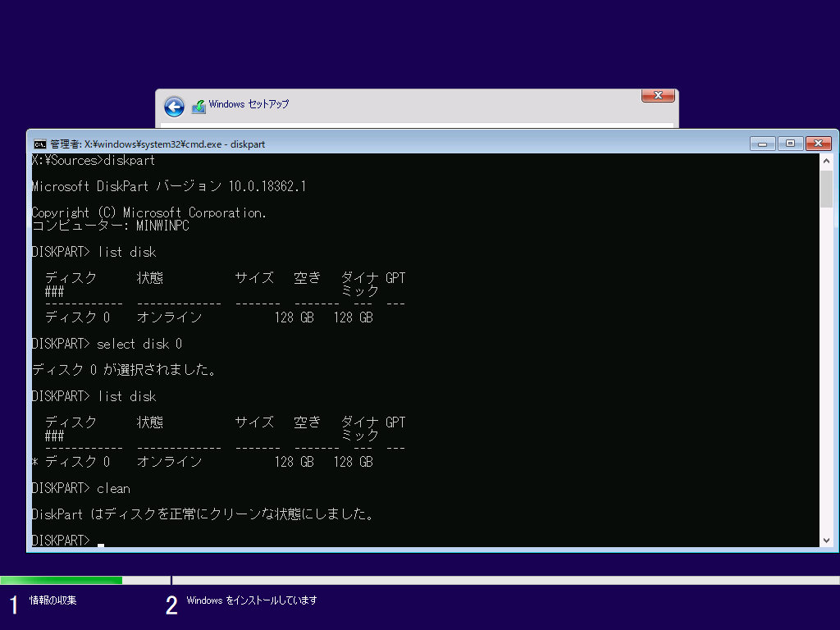Click the line 'X:\Sources>diskpart'

(x=94, y=160)
